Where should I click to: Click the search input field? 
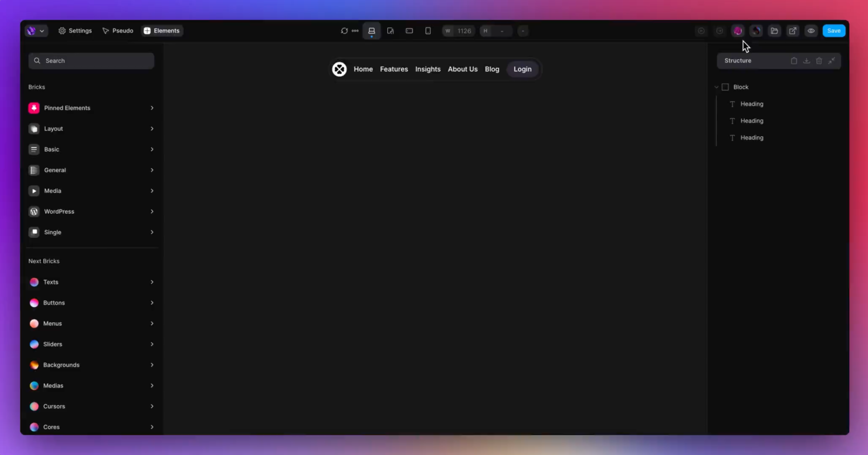tap(91, 60)
